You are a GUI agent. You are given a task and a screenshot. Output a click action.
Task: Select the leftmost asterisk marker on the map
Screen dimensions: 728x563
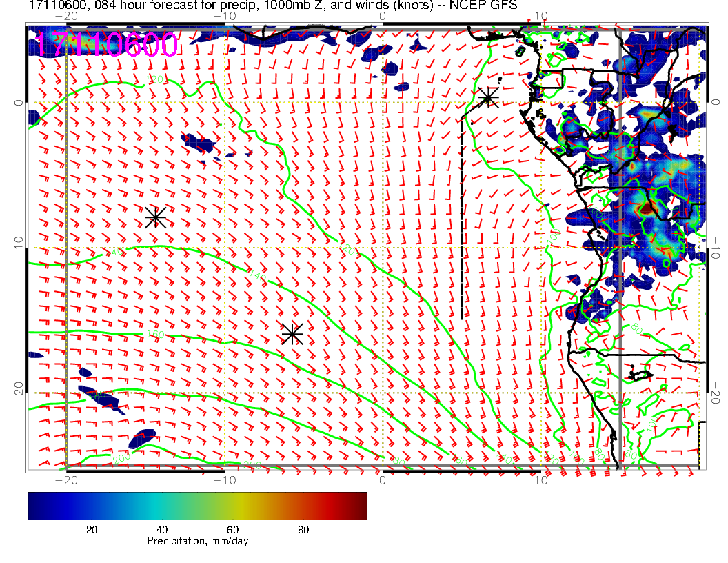[x=155, y=217]
